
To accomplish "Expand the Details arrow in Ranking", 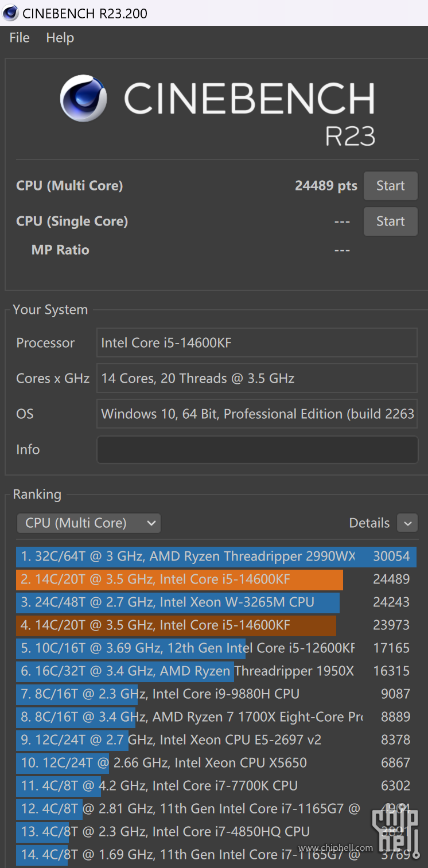I will [407, 523].
